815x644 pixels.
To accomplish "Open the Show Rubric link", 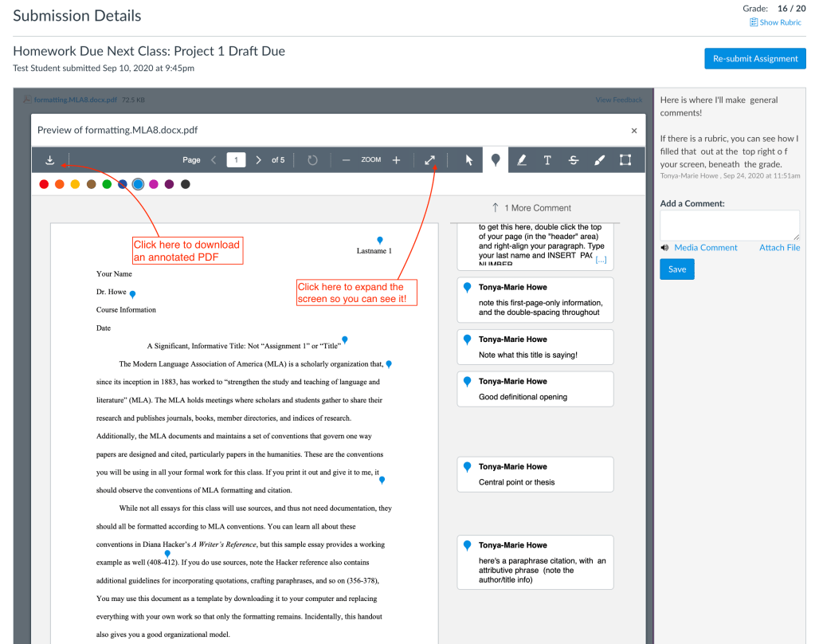I will (x=775, y=22).
